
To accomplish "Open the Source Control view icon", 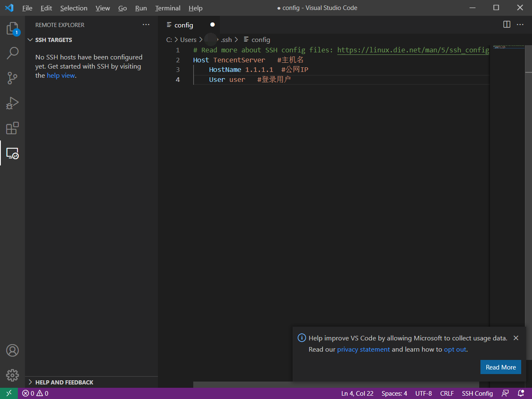I will coord(12,78).
